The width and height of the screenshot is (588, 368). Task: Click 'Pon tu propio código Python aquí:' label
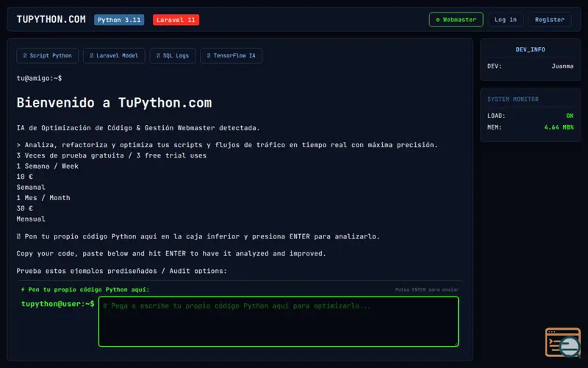tap(85, 289)
